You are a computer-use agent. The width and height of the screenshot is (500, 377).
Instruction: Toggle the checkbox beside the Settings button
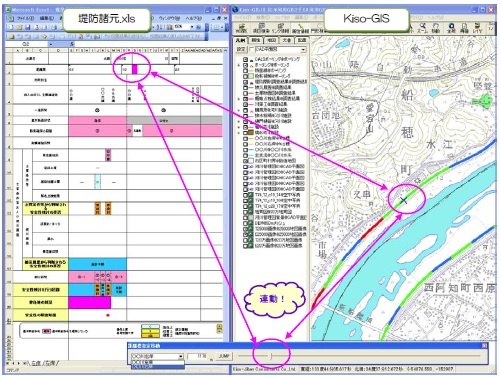pyautogui.click(x=251, y=49)
